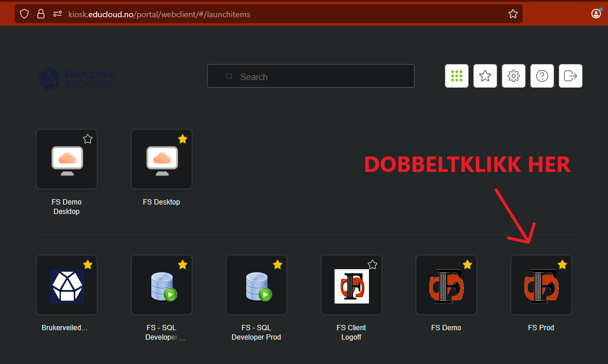Open FS - SQL Developer Prod

tap(256, 285)
